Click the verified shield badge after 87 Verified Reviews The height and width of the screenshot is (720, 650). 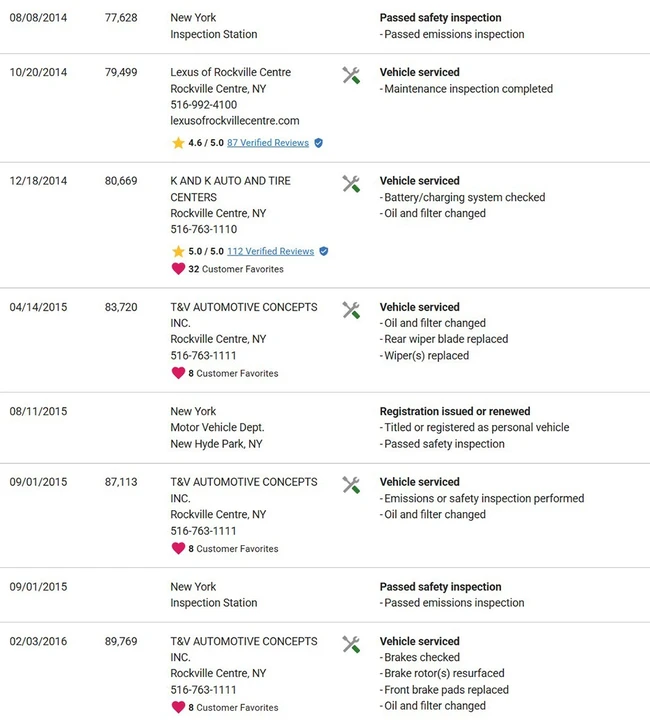(x=319, y=143)
